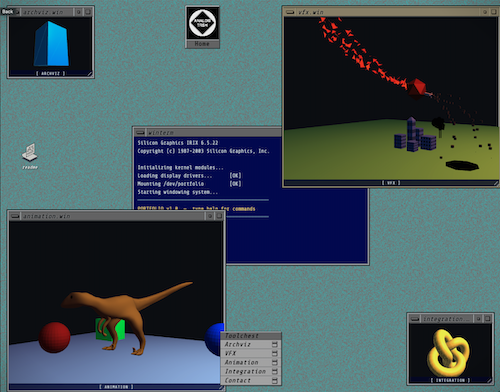The height and width of the screenshot is (392, 500).
Task: Open the window menu button of winterm
Action: 140,132
